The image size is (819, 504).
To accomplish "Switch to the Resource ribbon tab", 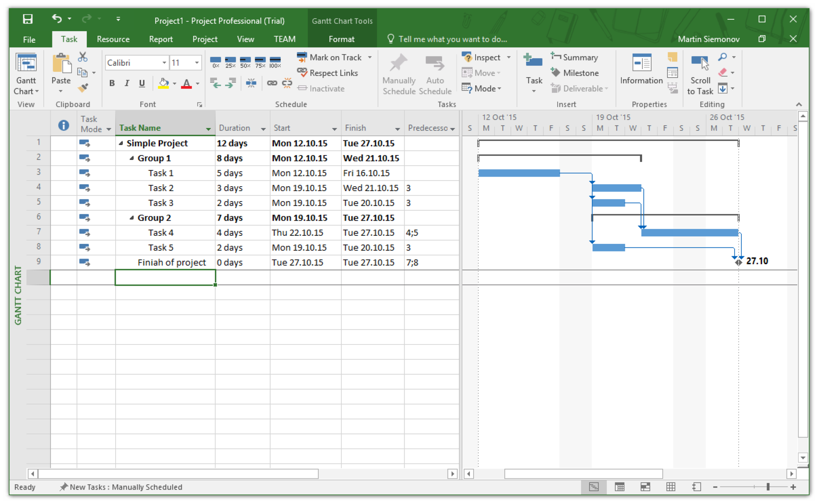I will (x=113, y=39).
